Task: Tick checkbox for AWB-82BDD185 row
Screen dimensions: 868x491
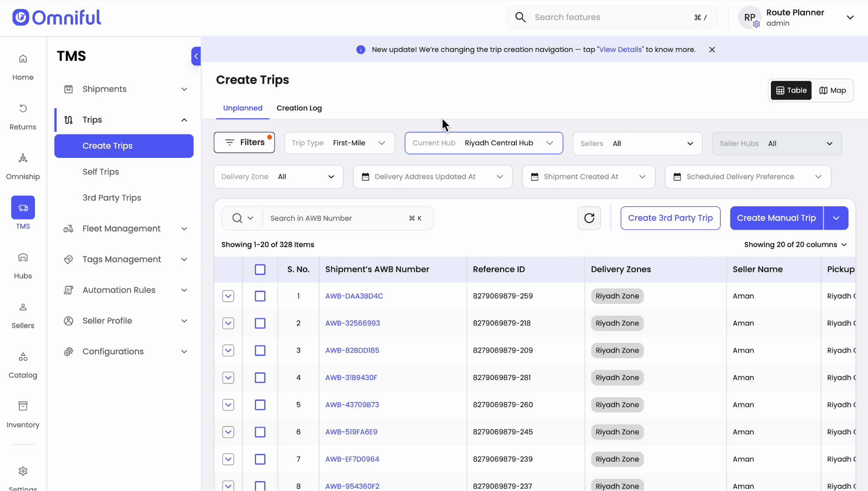Action: pyautogui.click(x=260, y=351)
